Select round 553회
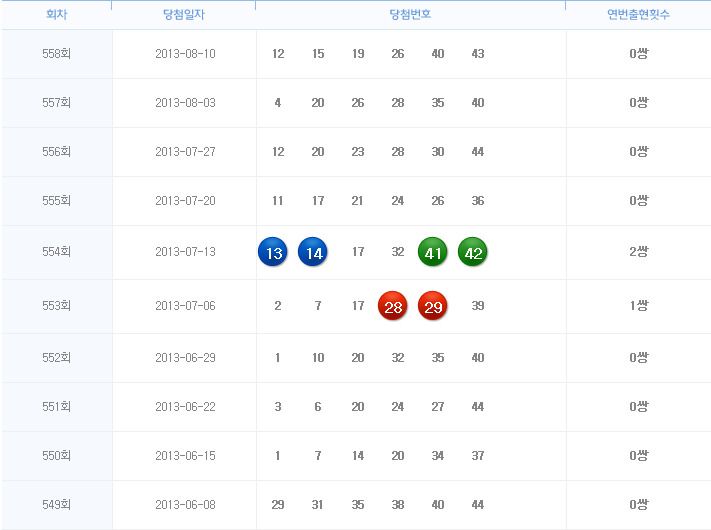Screen dimensions: 711x530 (57, 306)
